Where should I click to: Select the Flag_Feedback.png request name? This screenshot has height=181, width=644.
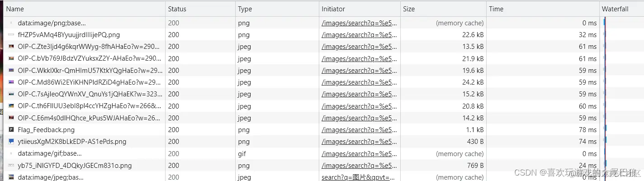pos(46,130)
